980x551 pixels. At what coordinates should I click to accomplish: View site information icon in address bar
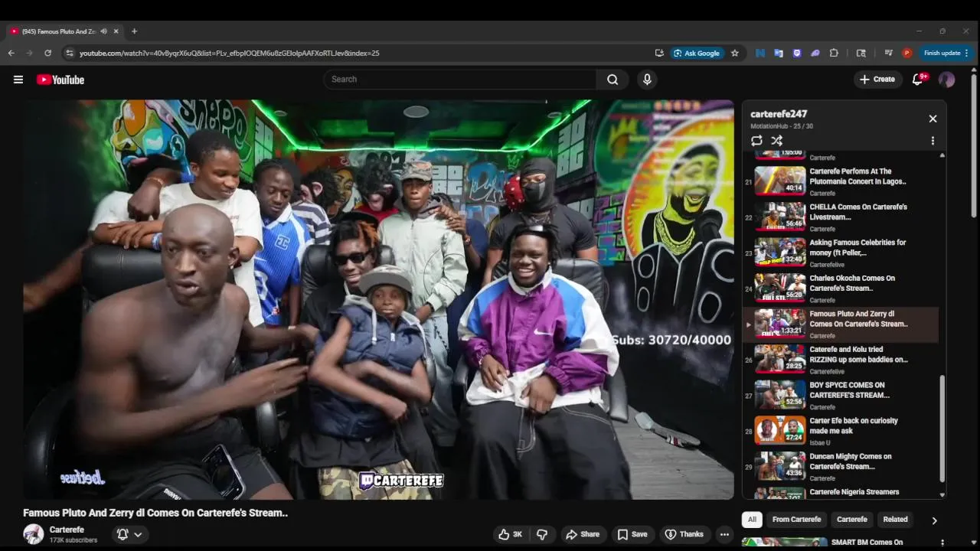[70, 53]
